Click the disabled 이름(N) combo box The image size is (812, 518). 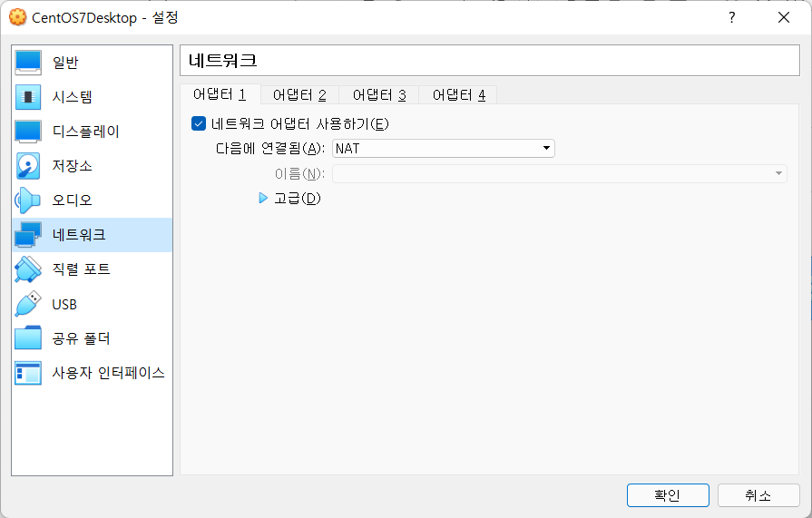point(559,173)
